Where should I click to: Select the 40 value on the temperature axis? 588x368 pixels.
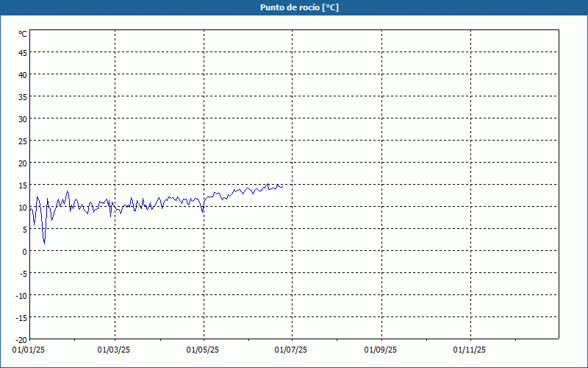pyautogui.click(x=23, y=75)
